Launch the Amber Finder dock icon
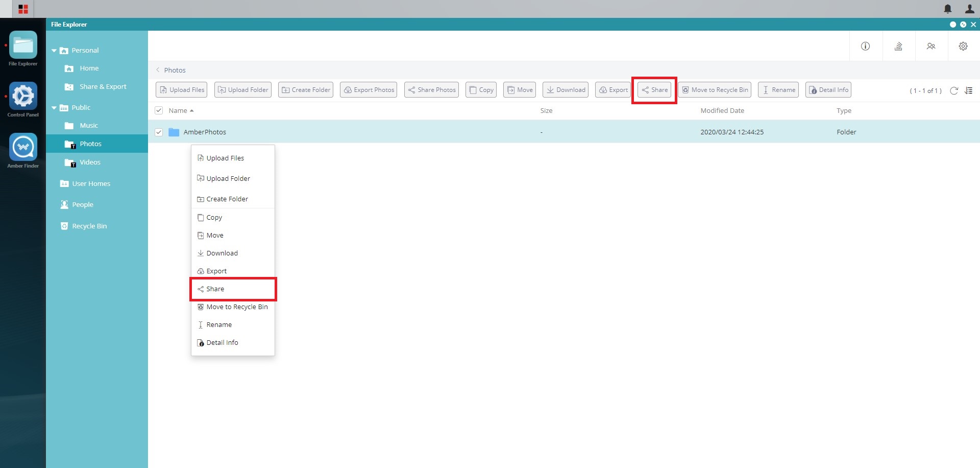The image size is (980, 468). tap(23, 147)
